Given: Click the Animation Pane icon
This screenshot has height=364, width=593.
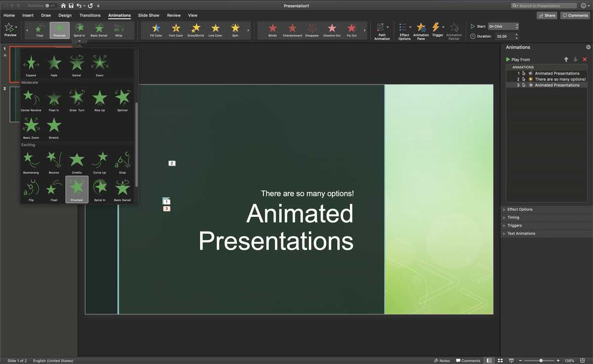Looking at the screenshot, I should [x=421, y=30].
